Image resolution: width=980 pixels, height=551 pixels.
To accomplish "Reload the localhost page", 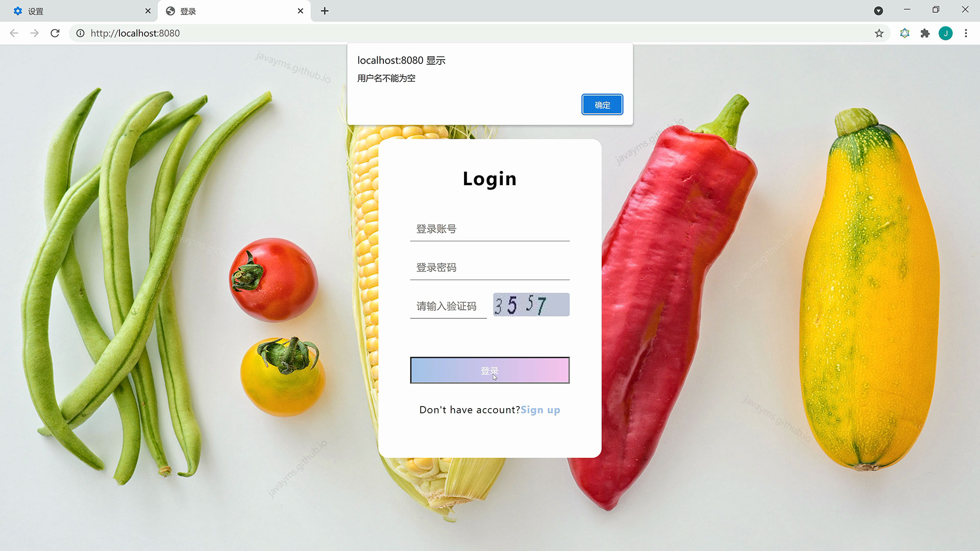I will point(55,33).
